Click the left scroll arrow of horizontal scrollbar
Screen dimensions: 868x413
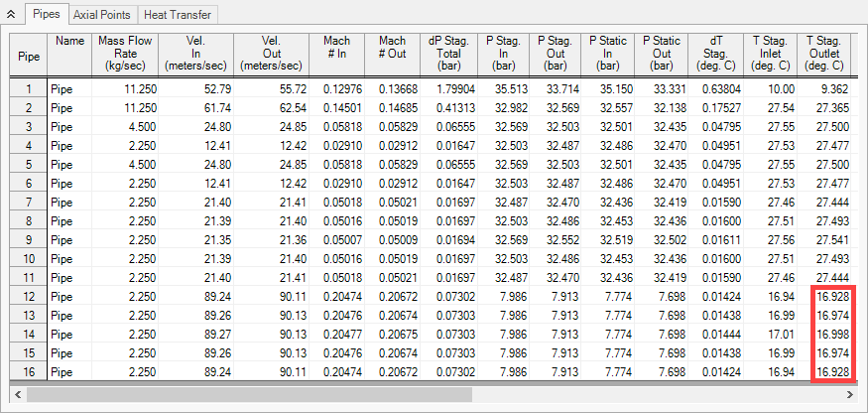pos(18,394)
